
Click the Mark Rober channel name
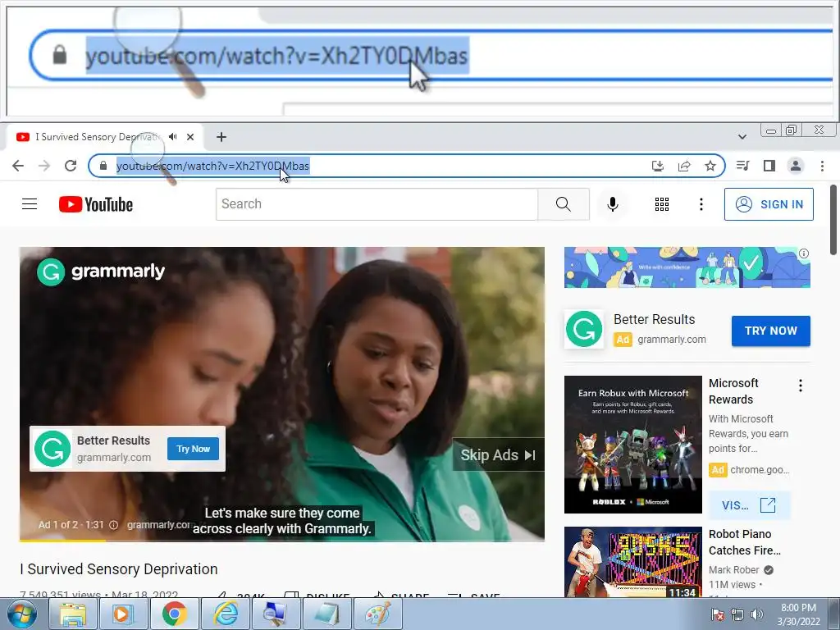(734, 570)
